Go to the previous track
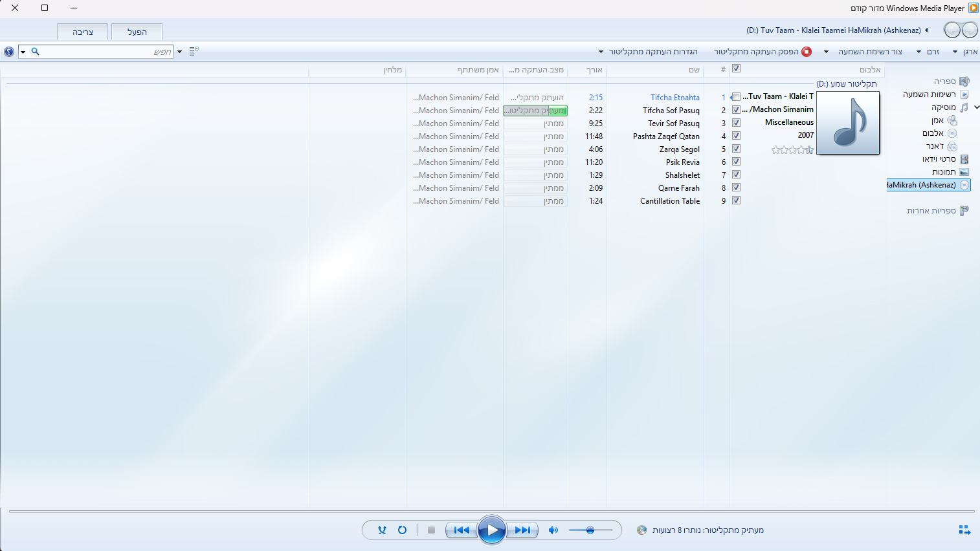 [x=462, y=530]
